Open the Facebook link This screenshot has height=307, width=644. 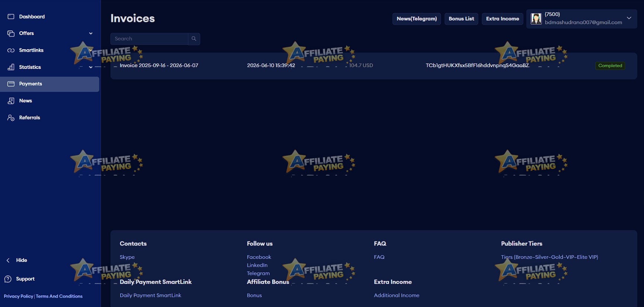(x=259, y=257)
